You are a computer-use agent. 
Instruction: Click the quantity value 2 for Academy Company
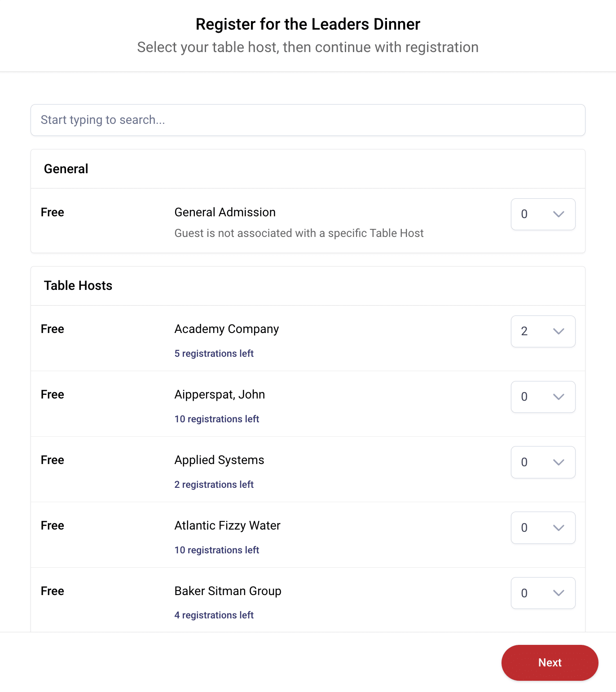[x=524, y=331]
